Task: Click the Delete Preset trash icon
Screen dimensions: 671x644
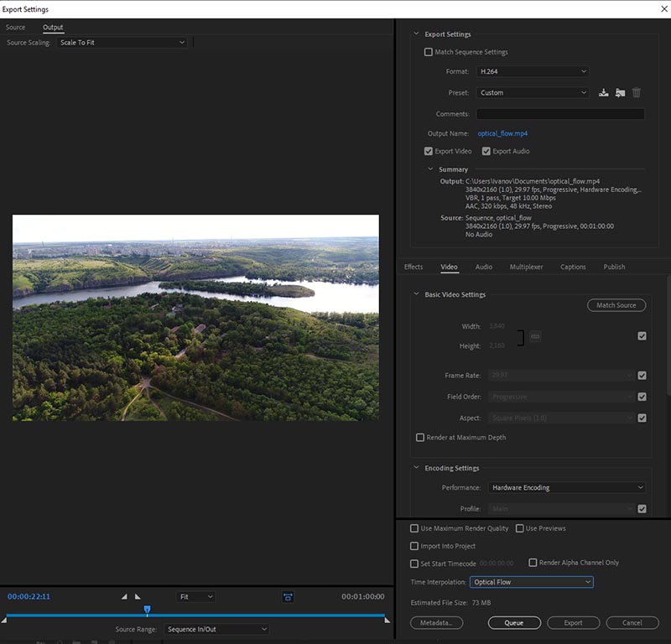Action: click(x=637, y=92)
